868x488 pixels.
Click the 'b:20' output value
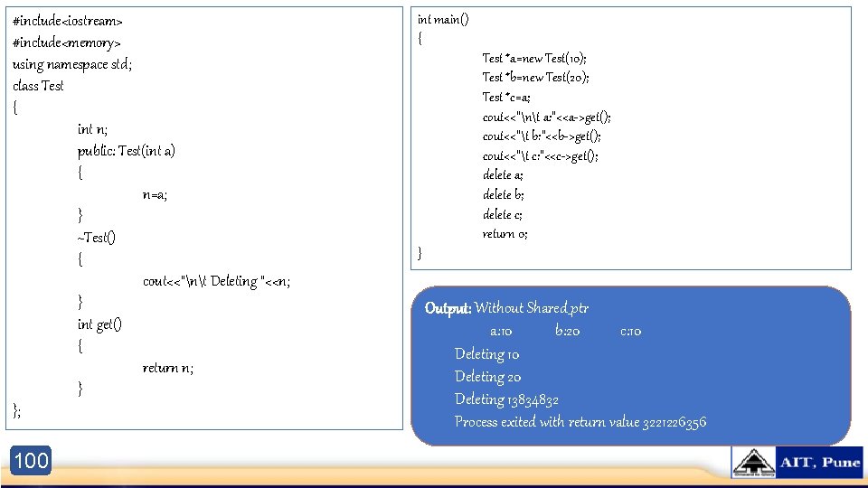[x=568, y=331]
